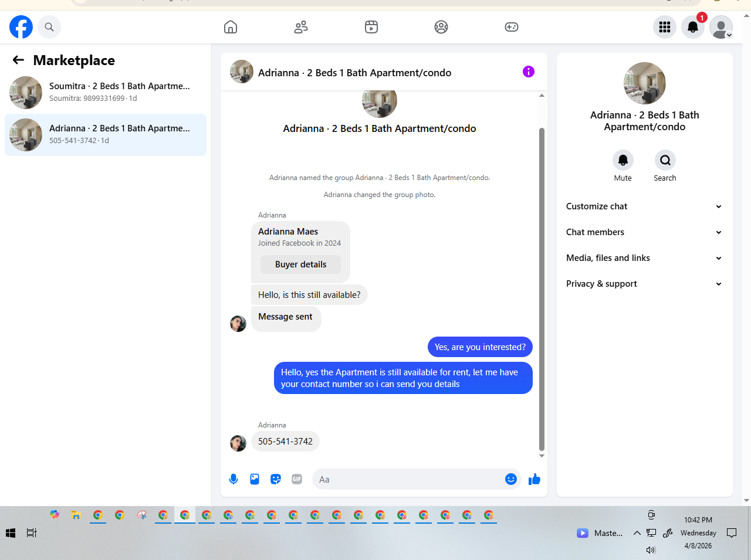
Task: Open the account profile avatar menu
Action: point(721,27)
